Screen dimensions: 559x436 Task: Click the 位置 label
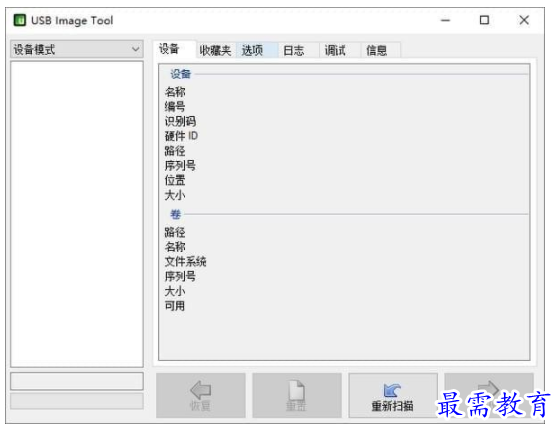pyautogui.click(x=175, y=180)
